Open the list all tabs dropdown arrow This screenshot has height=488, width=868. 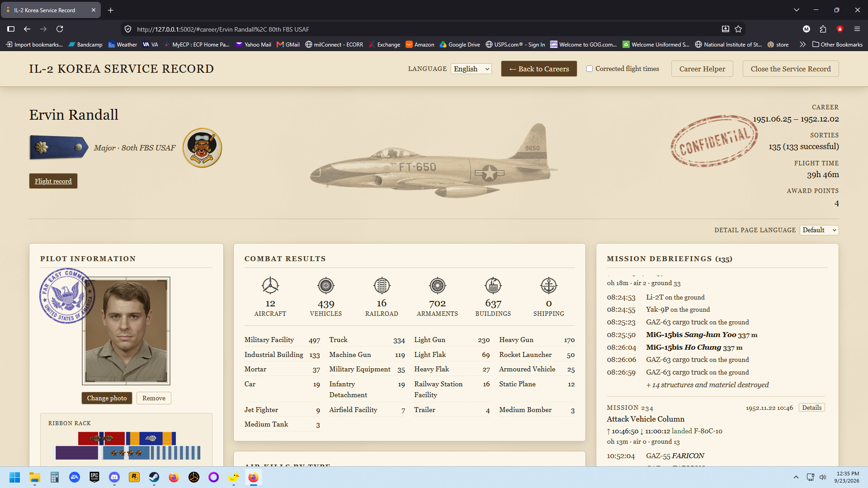point(797,10)
